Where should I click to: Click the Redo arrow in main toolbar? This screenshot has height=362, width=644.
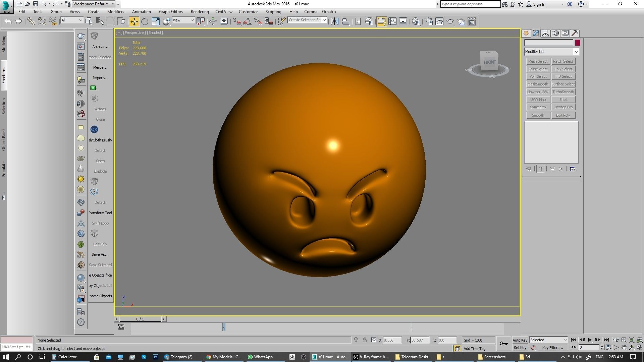[19, 21]
